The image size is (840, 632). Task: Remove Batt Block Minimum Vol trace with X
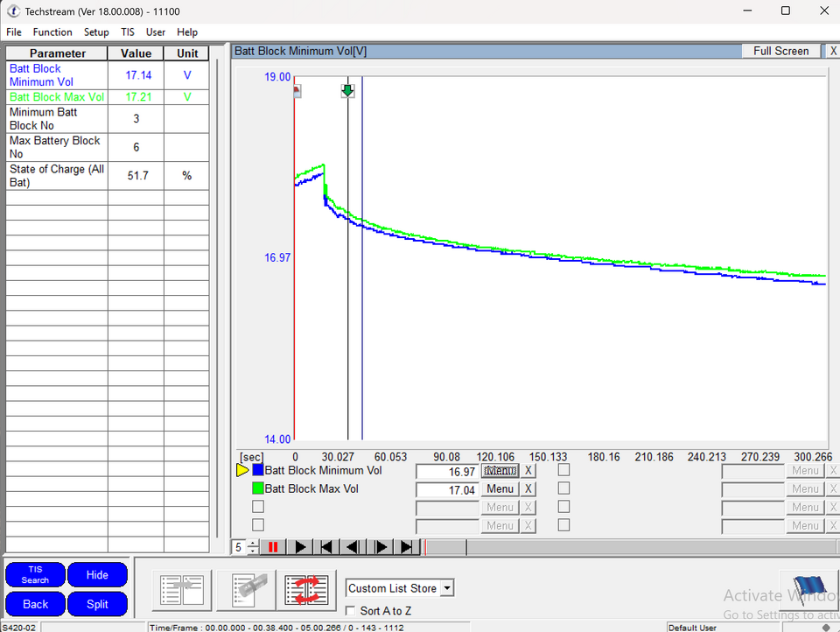528,471
